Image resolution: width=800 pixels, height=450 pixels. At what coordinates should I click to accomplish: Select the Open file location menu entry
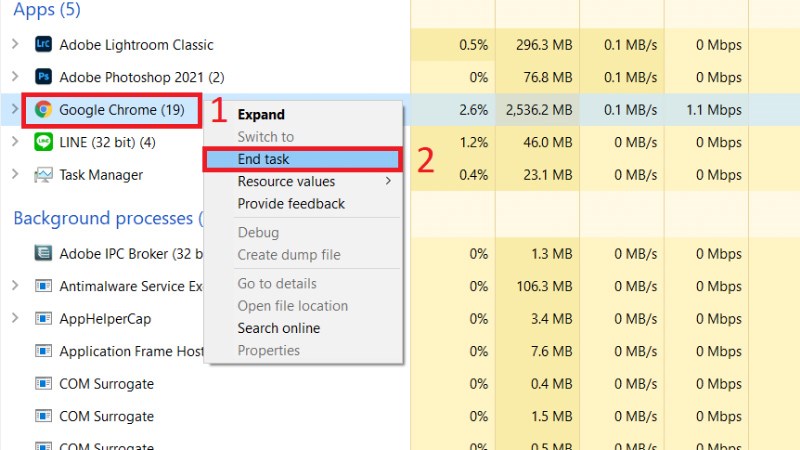(303, 306)
